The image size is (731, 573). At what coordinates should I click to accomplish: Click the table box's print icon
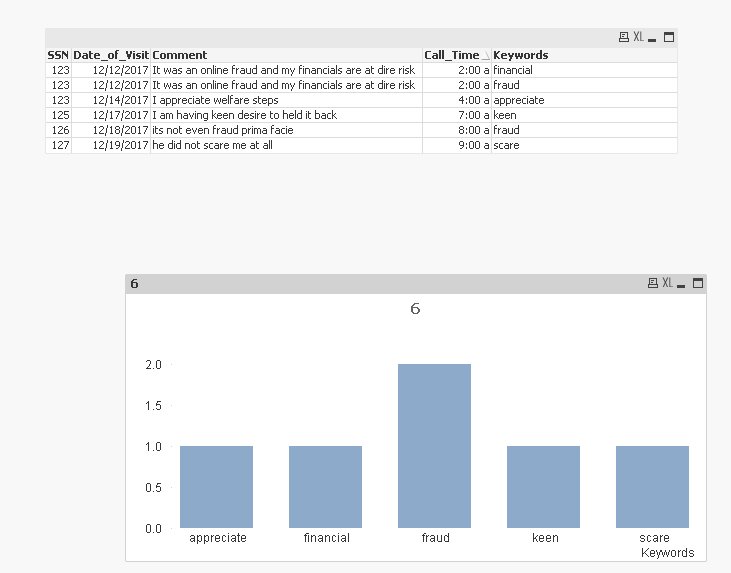click(x=623, y=37)
